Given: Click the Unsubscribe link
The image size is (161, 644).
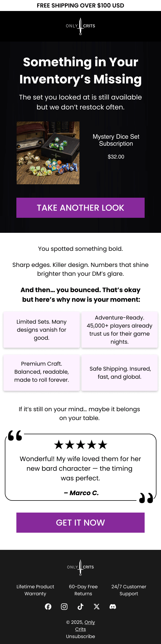Looking at the screenshot, I should tap(80, 636).
